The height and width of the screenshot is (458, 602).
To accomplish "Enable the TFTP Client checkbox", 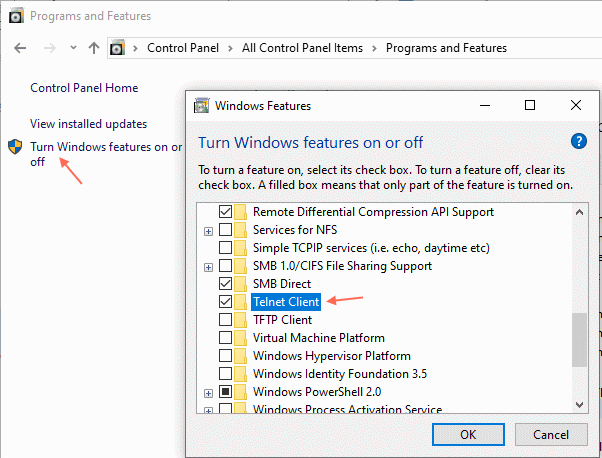I will pos(225,320).
